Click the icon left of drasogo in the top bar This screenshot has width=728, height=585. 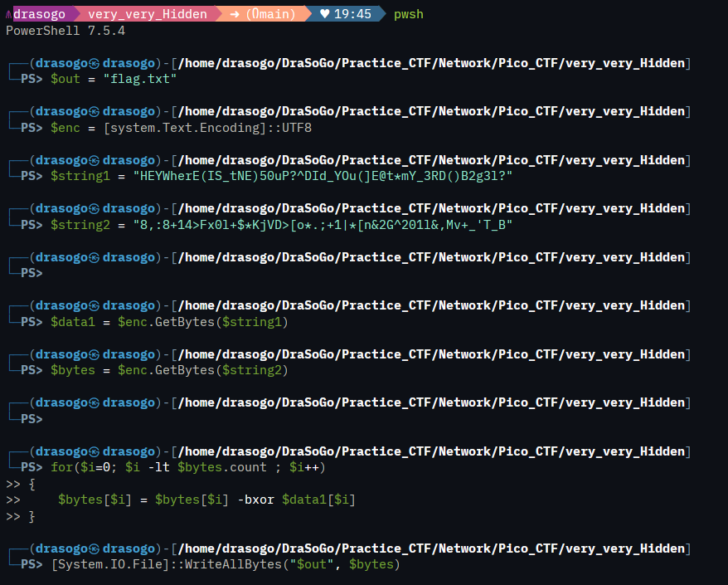pos(8,14)
